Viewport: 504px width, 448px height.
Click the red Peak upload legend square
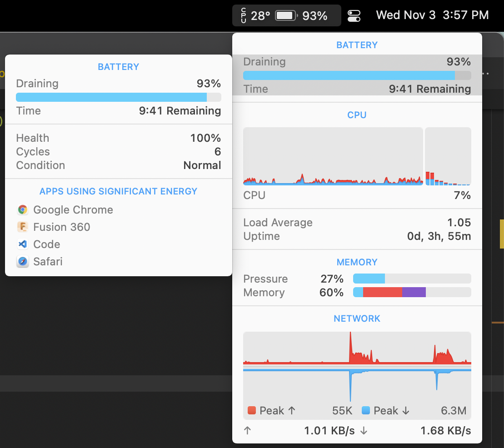click(x=252, y=411)
